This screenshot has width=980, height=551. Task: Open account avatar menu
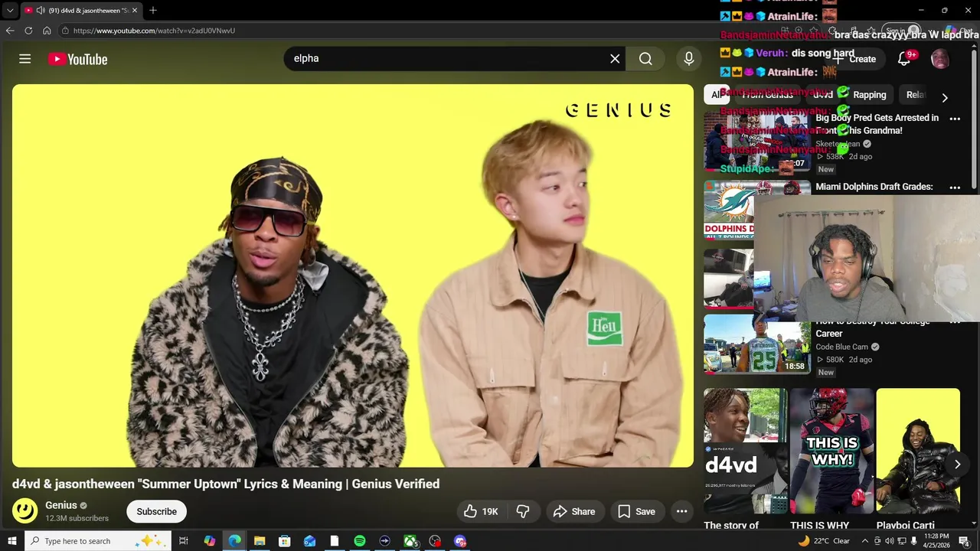939,59
